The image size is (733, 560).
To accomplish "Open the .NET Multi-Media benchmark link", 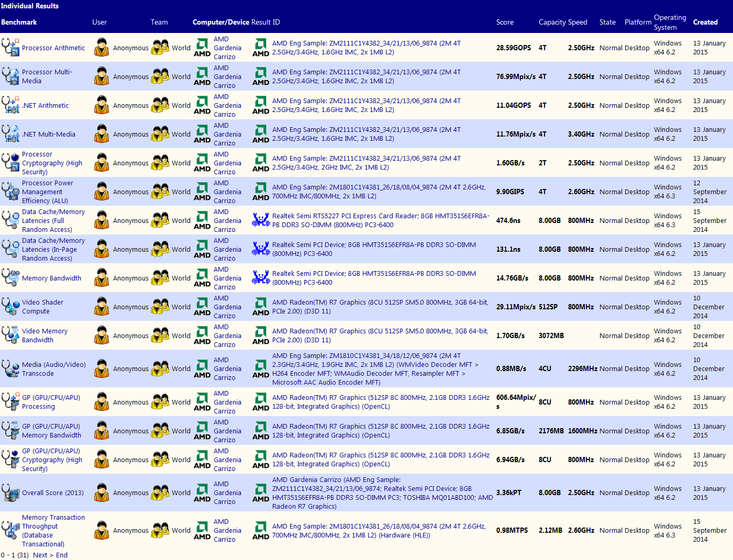I will (x=49, y=134).
